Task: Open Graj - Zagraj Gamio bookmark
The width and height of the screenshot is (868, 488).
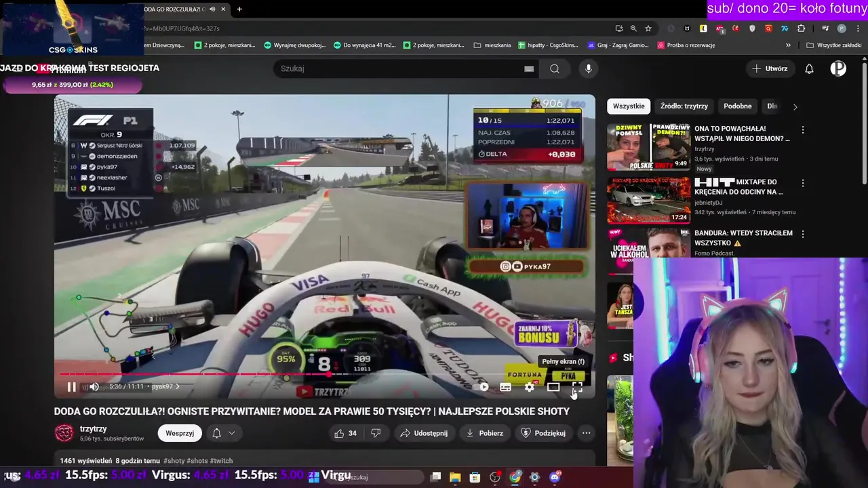Action: tap(618, 45)
